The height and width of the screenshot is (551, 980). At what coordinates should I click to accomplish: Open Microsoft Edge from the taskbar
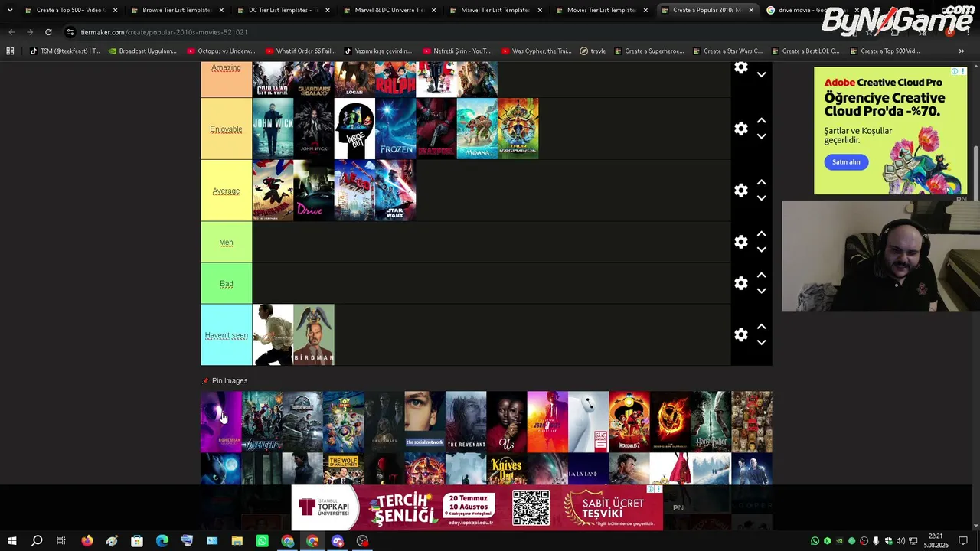(x=162, y=541)
